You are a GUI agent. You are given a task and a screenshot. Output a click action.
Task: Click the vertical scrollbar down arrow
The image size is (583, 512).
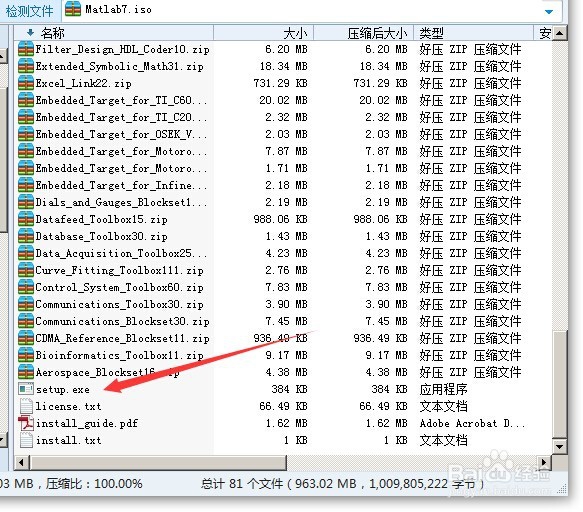click(560, 447)
